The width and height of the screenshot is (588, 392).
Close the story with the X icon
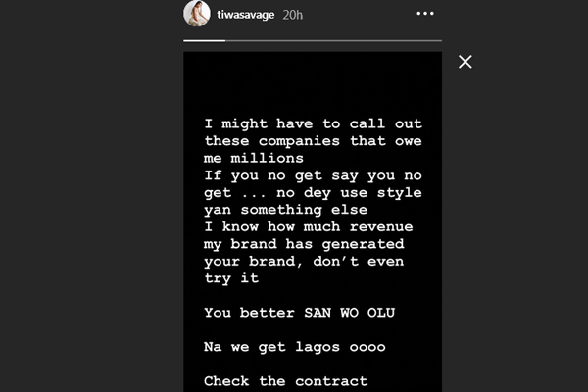[465, 62]
